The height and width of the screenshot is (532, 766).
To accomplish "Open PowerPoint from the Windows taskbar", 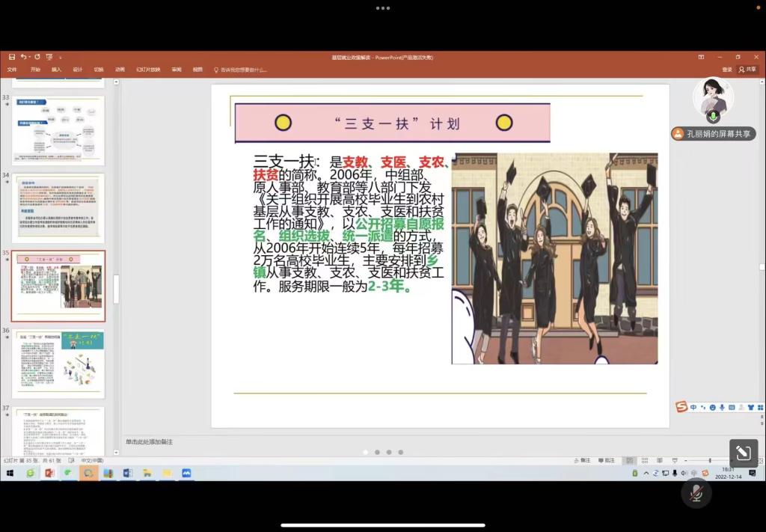I will coord(49,473).
